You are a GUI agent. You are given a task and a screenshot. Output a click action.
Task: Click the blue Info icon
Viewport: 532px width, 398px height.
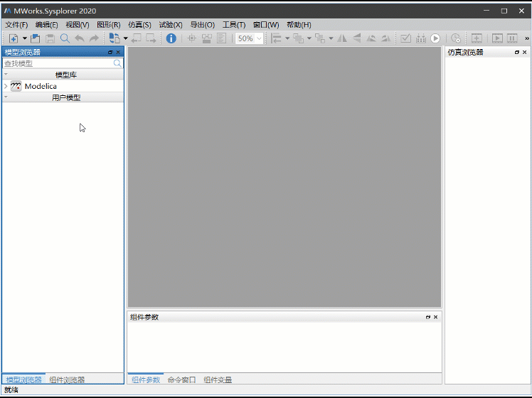[171, 38]
